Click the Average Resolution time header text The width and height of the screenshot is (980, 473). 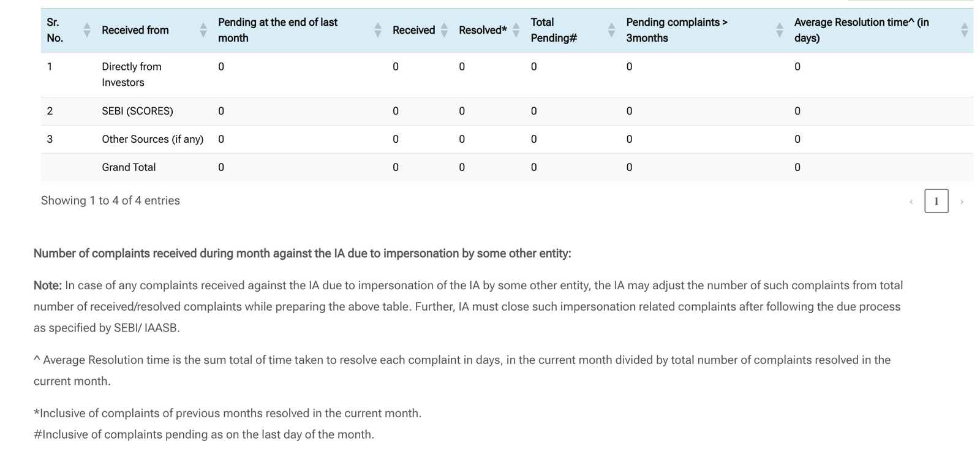(861, 30)
